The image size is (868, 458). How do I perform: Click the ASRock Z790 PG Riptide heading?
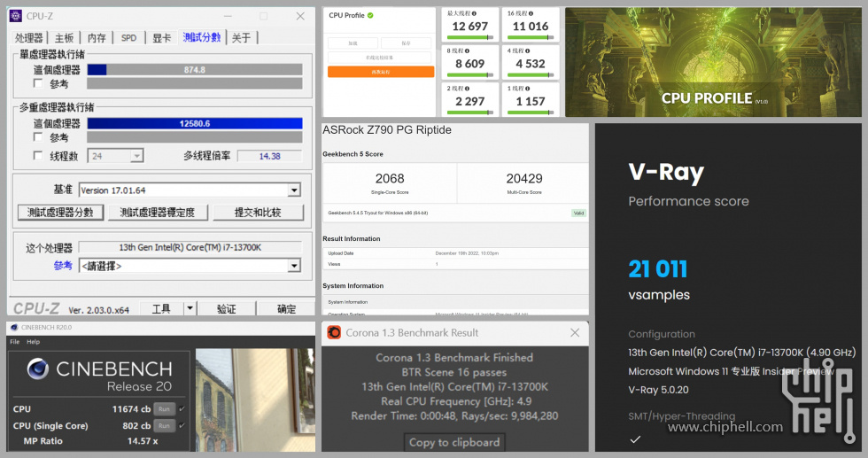click(387, 130)
